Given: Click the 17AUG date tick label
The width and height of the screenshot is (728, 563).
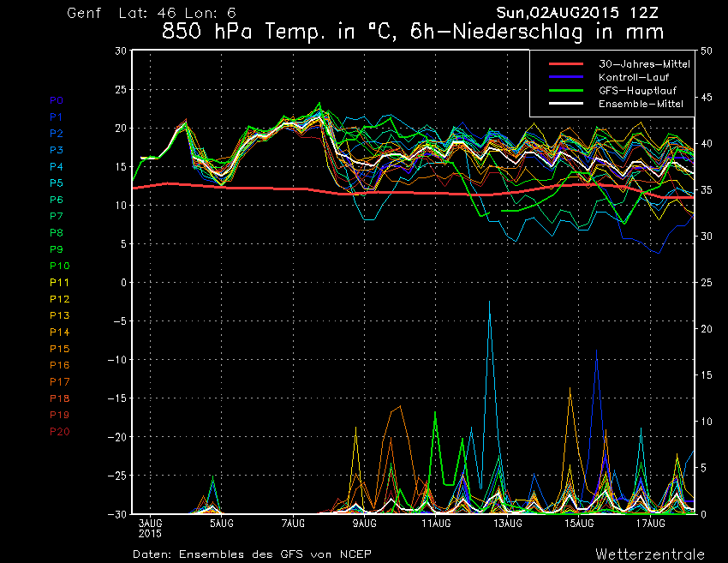Looking at the screenshot, I should 651,523.
